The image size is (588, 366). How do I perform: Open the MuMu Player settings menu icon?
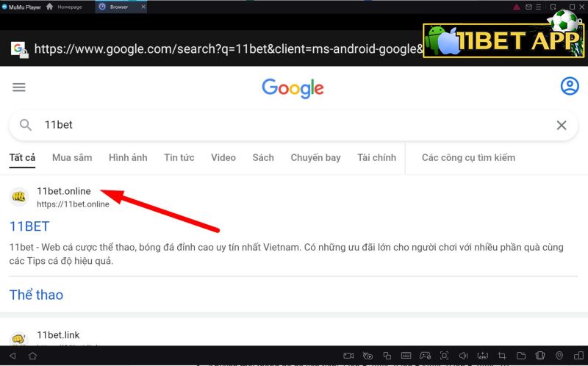(539, 7)
